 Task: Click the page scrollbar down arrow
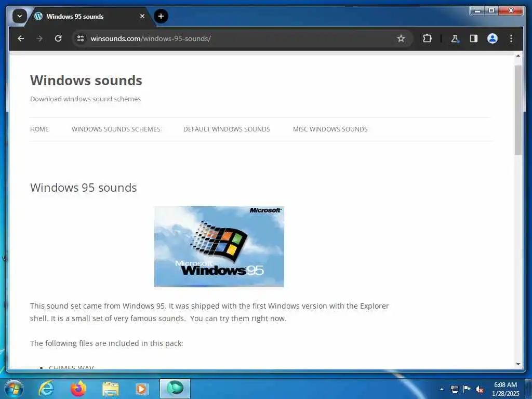click(518, 364)
